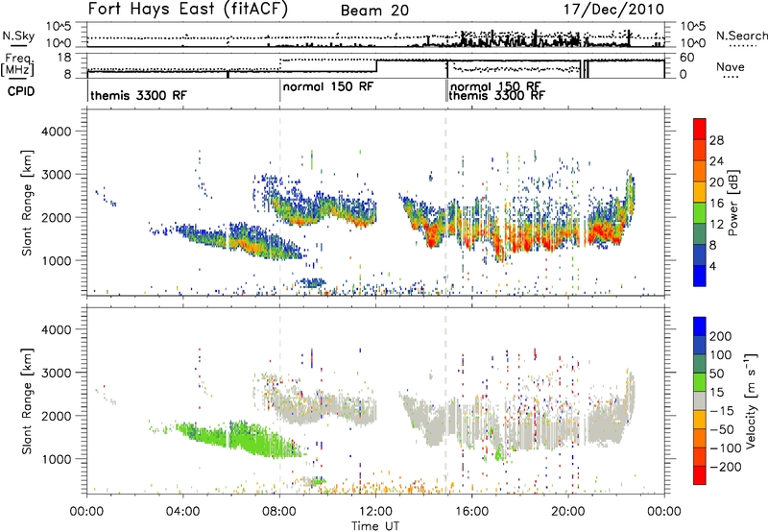768x532 pixels.
Task: Click the 'Beam 20' label
Action: pyautogui.click(x=374, y=11)
